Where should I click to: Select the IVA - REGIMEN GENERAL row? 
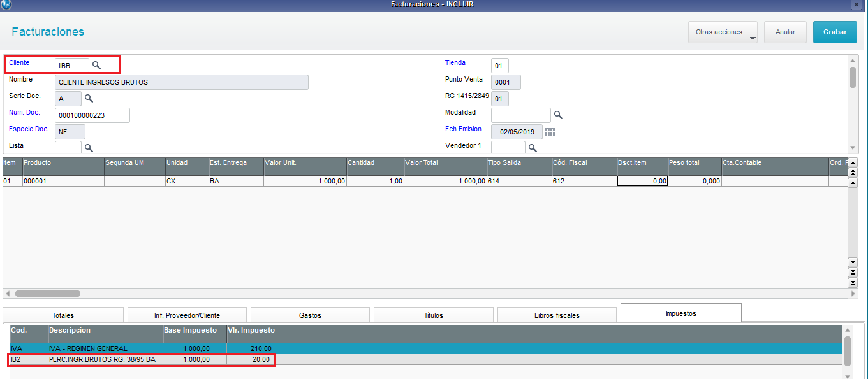(427, 348)
